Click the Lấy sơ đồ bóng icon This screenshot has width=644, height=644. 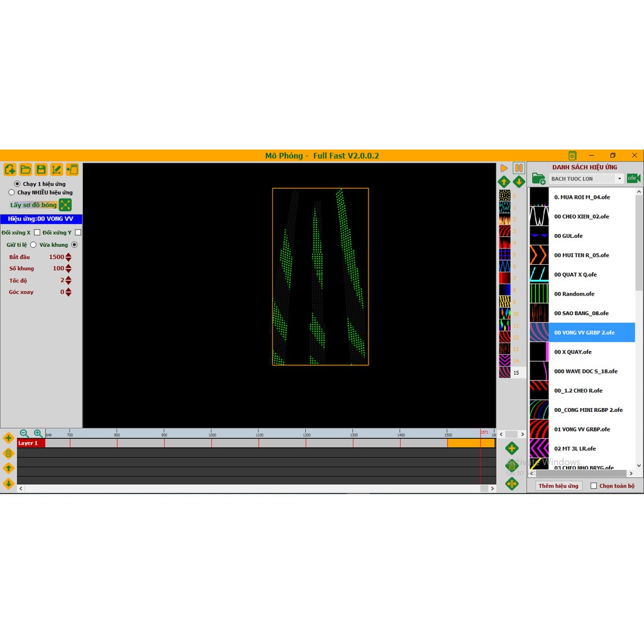point(65,204)
